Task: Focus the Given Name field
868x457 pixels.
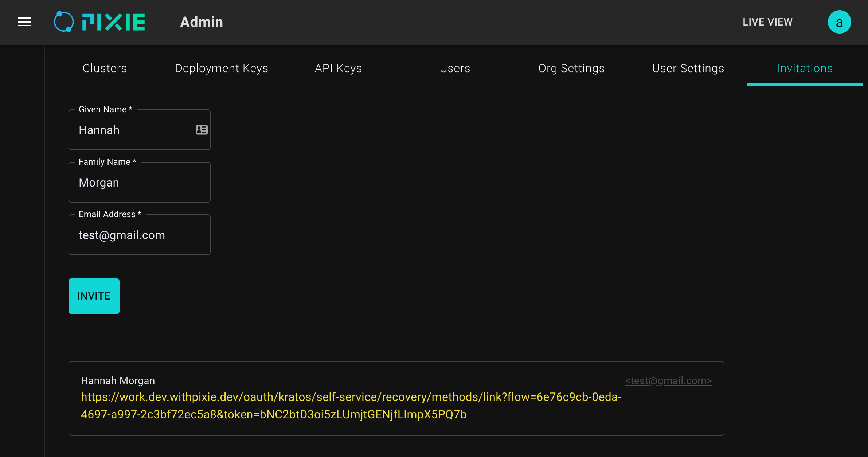Action: coord(135,130)
